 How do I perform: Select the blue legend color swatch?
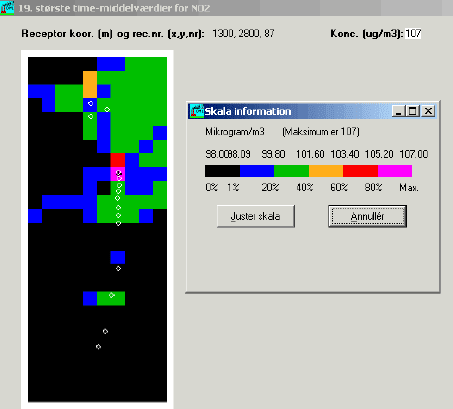pos(257,171)
